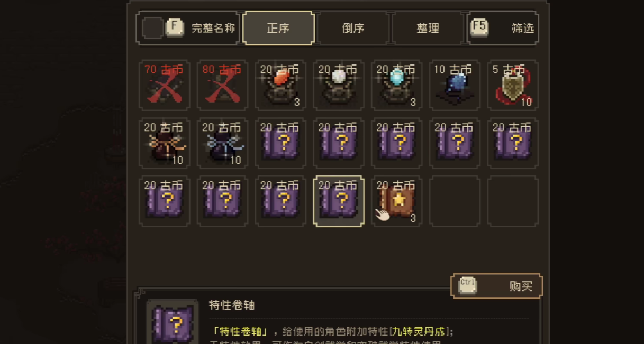Select the dark pouch with silver ribbon

tap(223, 143)
